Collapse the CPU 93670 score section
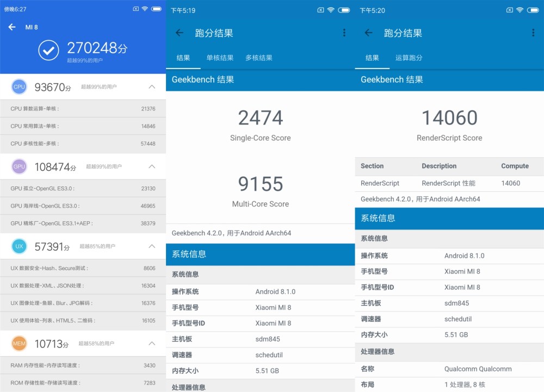The height and width of the screenshot is (392, 544). (152, 86)
